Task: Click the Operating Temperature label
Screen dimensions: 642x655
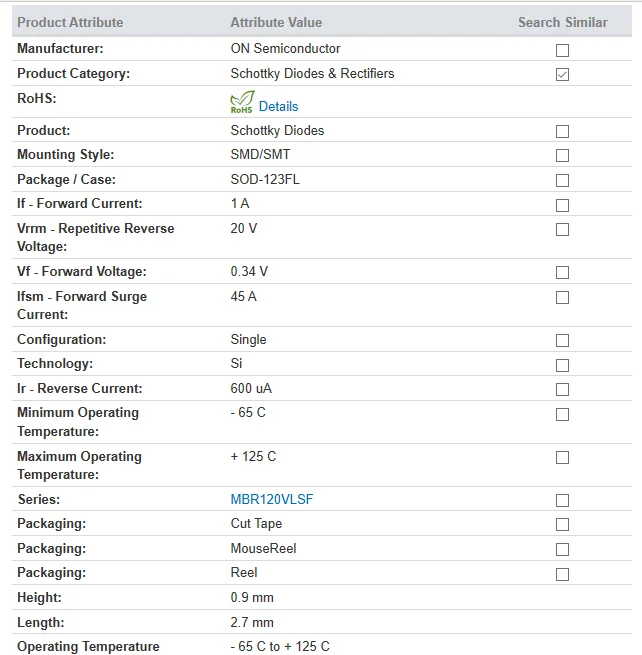Action: [88, 646]
